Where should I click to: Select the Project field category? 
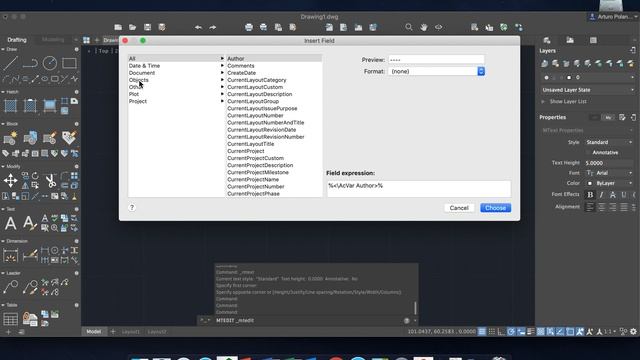coord(138,101)
